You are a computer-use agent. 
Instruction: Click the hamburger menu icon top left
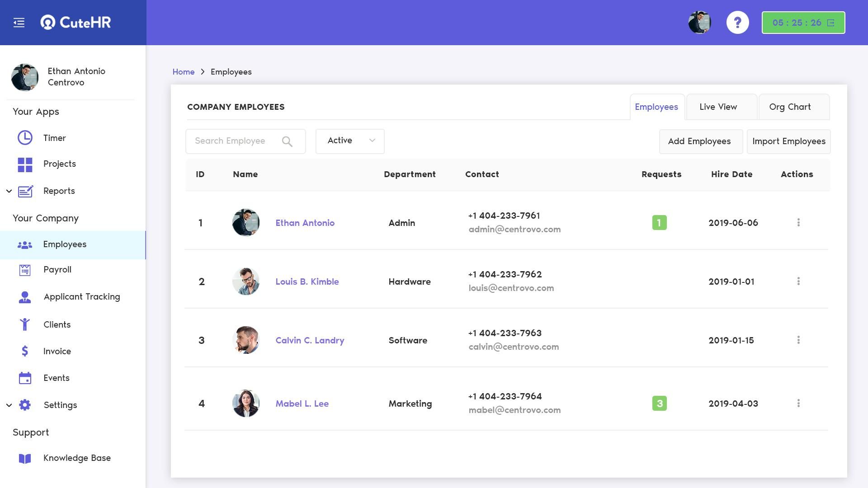click(x=19, y=22)
